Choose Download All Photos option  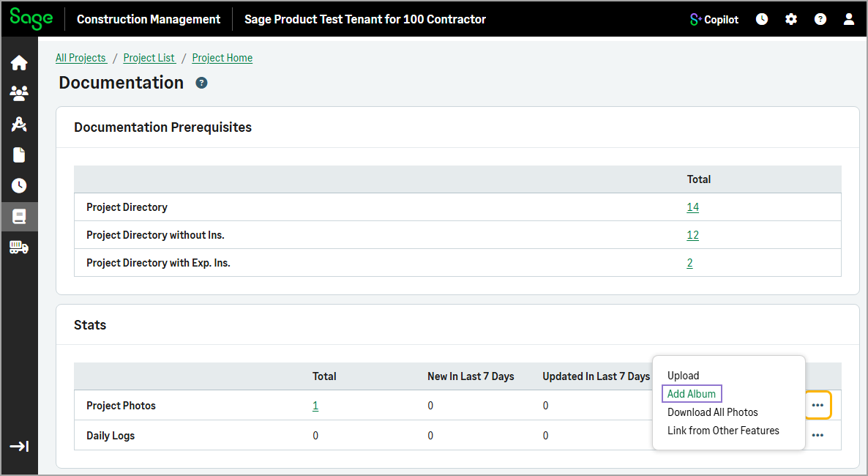[x=712, y=412]
